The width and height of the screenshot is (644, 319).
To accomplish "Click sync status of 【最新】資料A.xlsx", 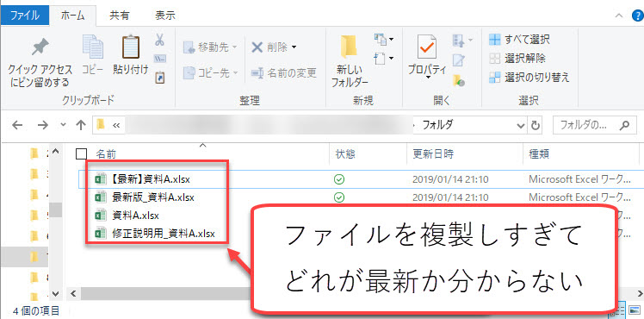I will 339,179.
